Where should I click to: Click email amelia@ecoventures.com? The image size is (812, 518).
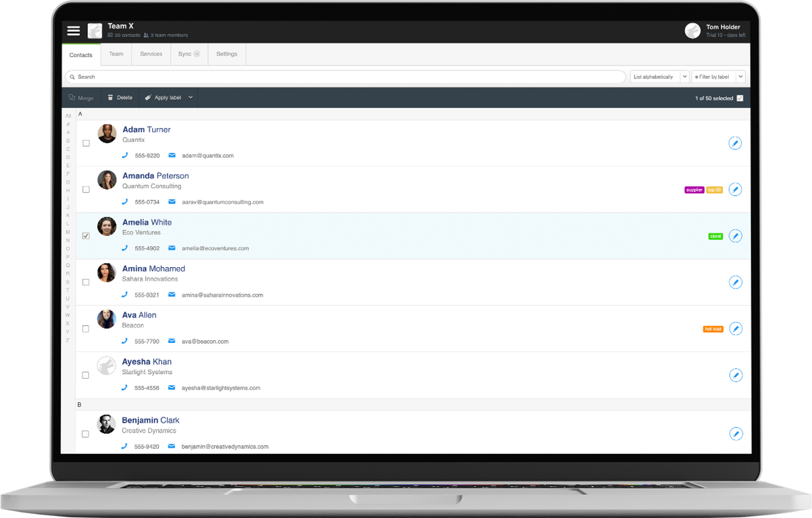[x=216, y=249]
